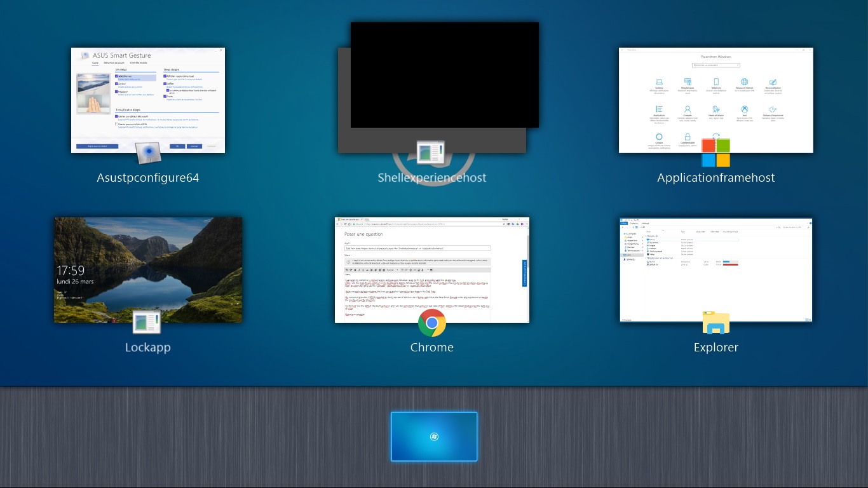Switch to the ASUS Smart Gesture window thumbnail
Screen dimensions: 868x488
pyautogui.click(x=148, y=100)
